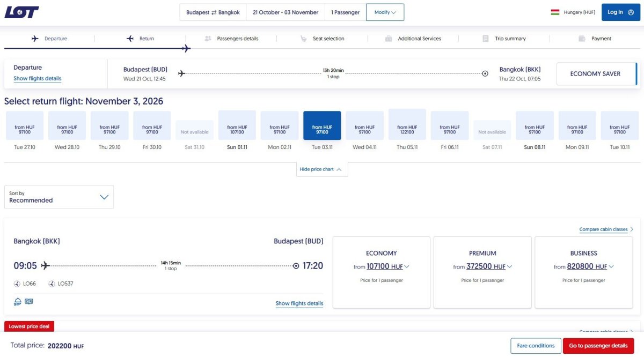Image resolution: width=644 pixels, height=357 pixels.
Task: Click the document icon beside Trip summary
Action: point(486,39)
